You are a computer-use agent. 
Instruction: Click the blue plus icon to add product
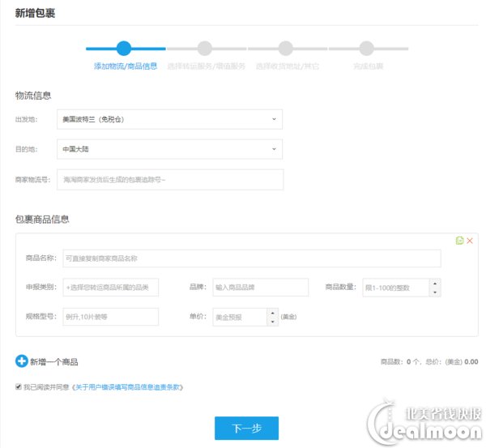21,361
